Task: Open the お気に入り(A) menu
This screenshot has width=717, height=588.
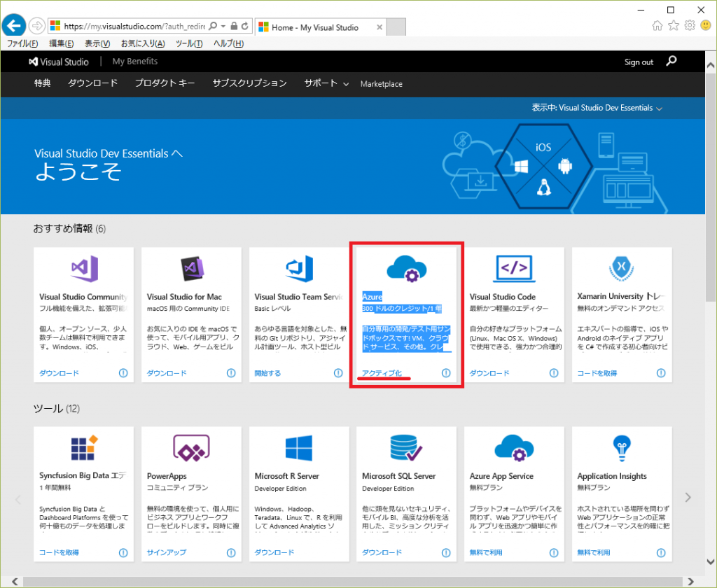Action: [143, 43]
